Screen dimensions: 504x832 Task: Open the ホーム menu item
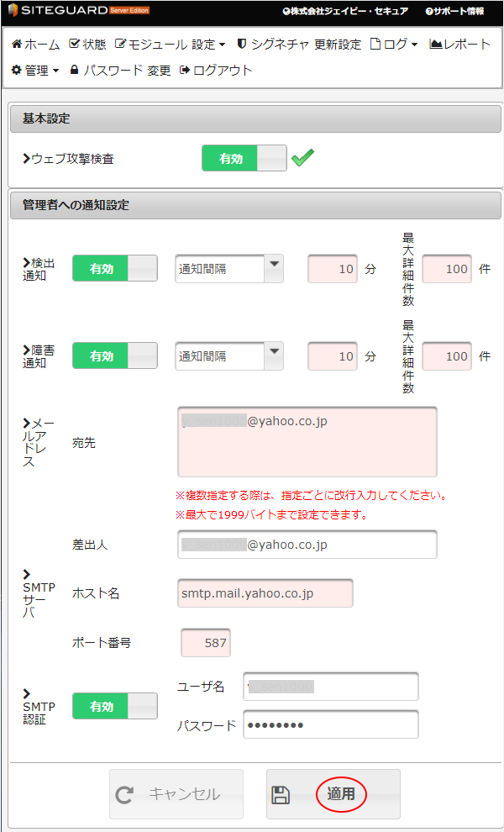point(35,44)
